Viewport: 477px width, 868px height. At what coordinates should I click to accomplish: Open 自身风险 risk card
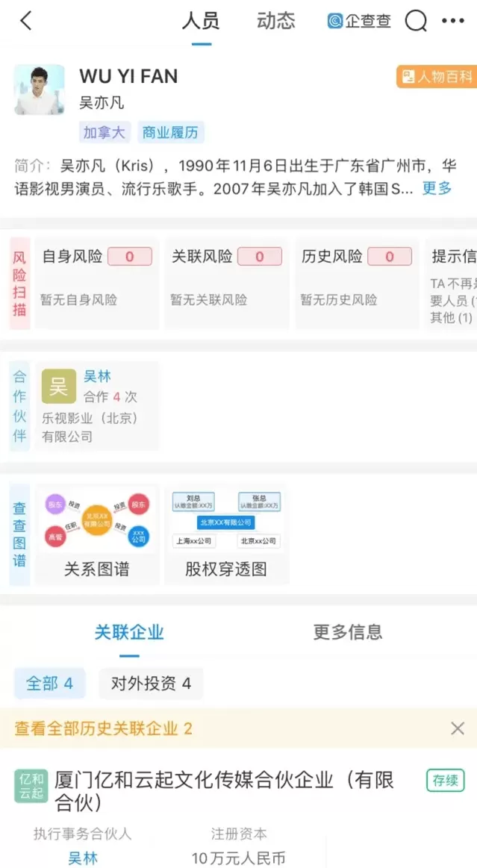(97, 283)
